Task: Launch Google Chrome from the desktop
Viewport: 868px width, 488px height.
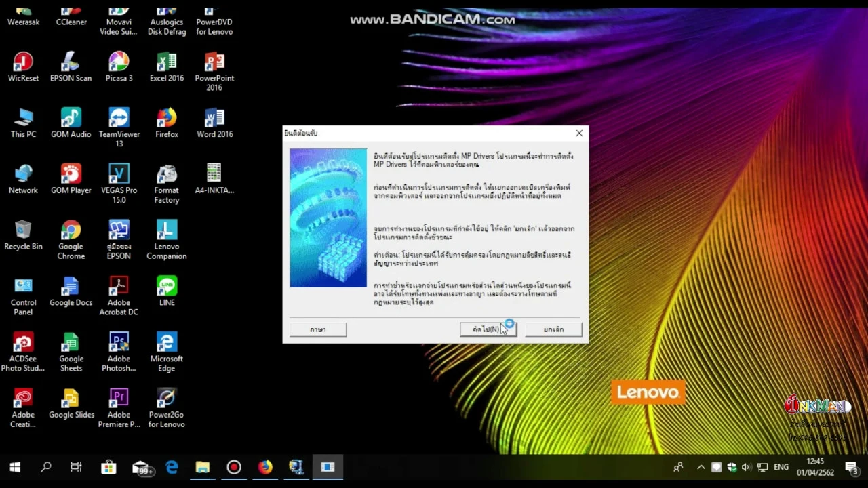Action: (x=71, y=240)
